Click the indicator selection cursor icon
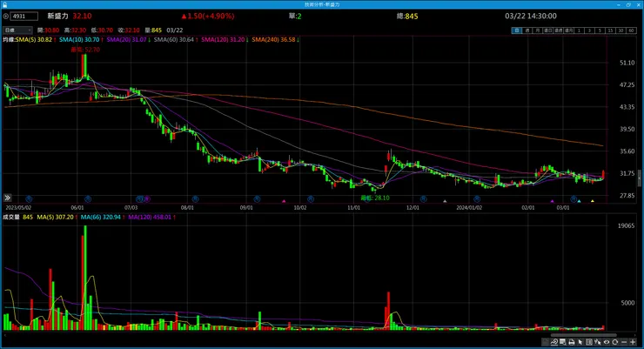The width and height of the screenshot is (644, 349). pyautogui.click(x=598, y=342)
